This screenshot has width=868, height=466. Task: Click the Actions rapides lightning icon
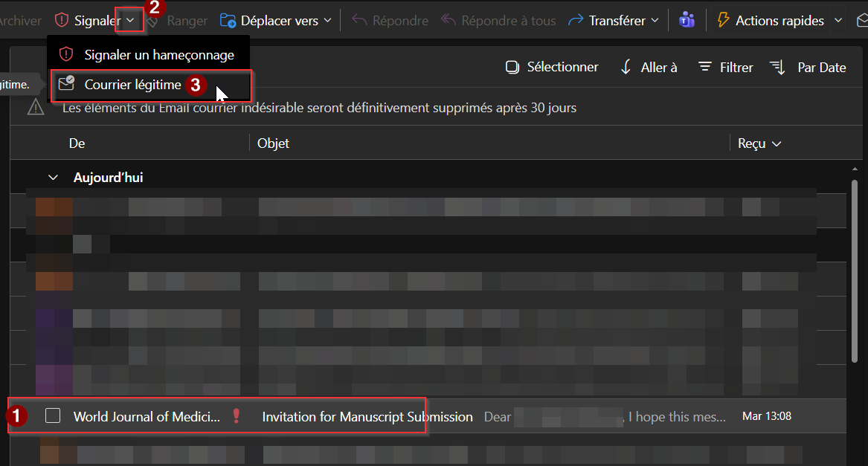(x=722, y=20)
